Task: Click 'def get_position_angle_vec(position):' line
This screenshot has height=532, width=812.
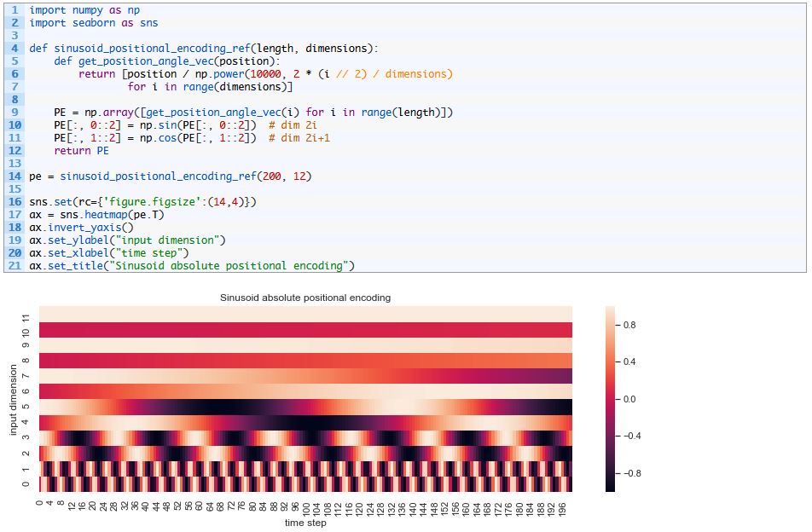Action: coord(167,61)
